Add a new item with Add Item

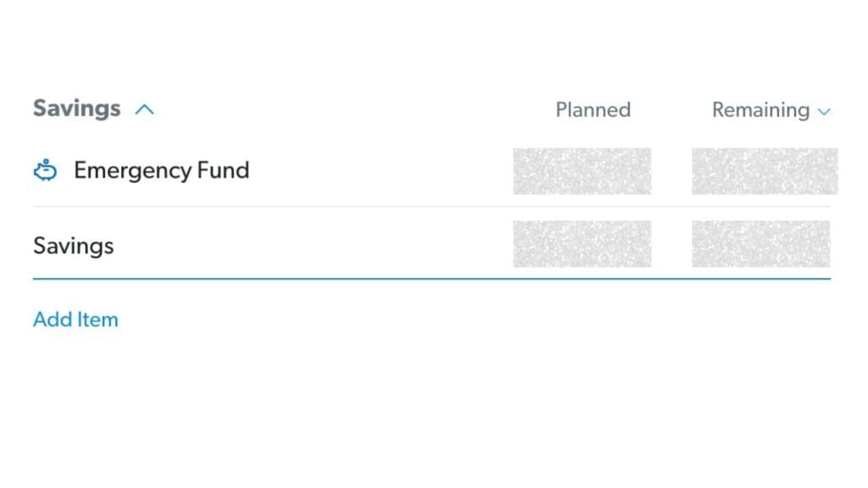pos(75,319)
